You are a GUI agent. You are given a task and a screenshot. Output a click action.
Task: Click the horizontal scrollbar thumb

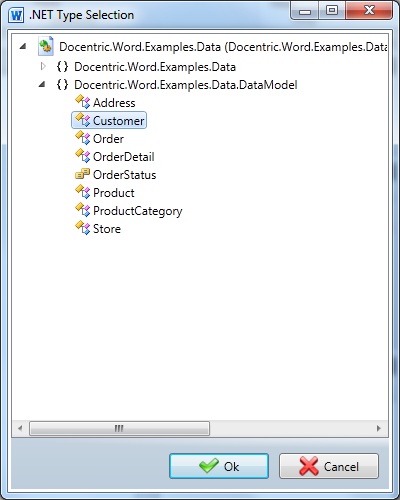click(119, 428)
